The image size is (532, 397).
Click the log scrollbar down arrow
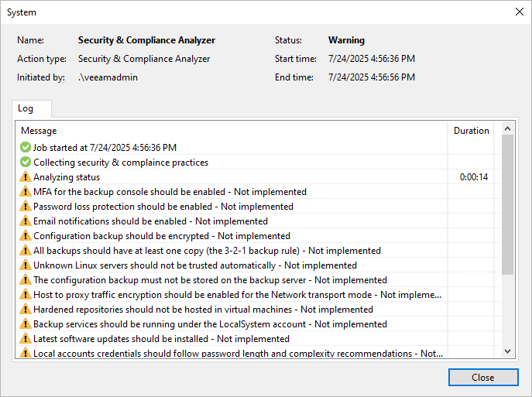(507, 351)
